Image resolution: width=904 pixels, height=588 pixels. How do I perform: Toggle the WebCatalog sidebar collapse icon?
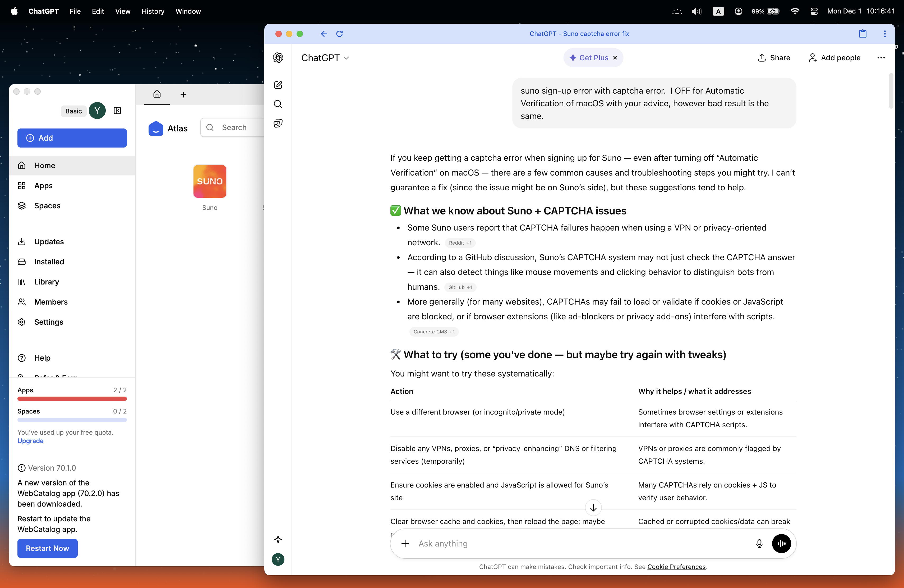(x=117, y=111)
